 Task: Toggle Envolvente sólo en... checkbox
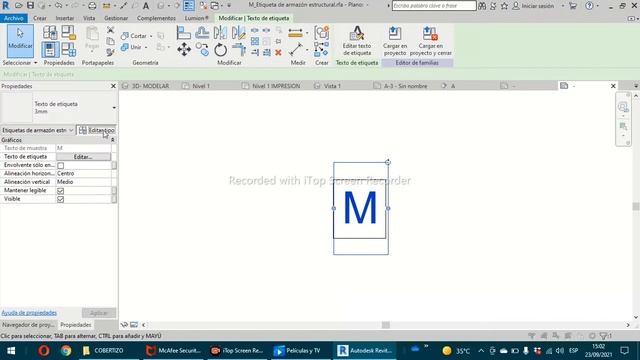pos(60,165)
